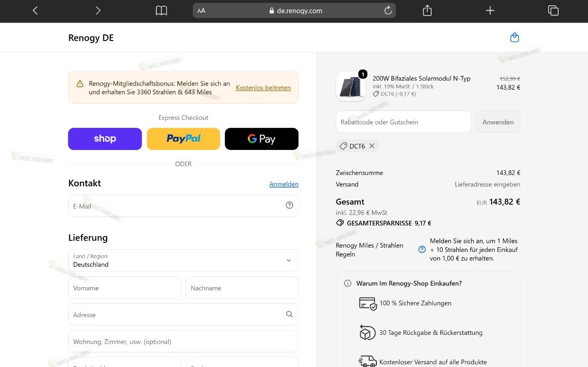The image size is (588, 367).
Task: Focus the E-Mail input field
Action: tap(183, 206)
